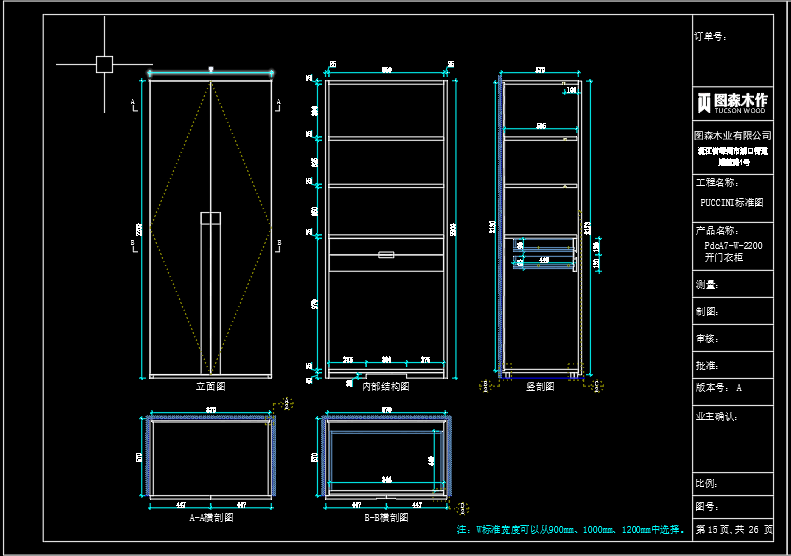This screenshot has height=556, width=791.
Task: Click the 图森木作 TUCSON WOOD logo
Action: pyautogui.click(x=732, y=103)
